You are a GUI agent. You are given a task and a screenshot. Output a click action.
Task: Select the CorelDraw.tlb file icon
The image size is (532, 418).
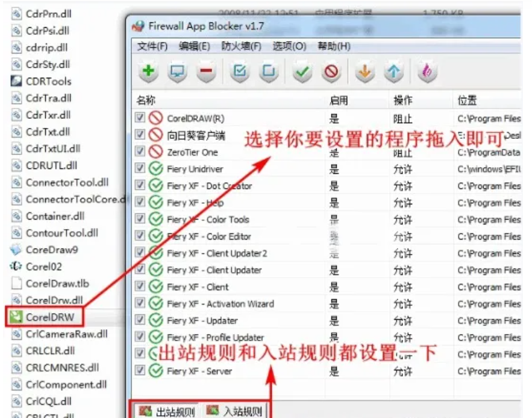pyautogui.click(x=16, y=283)
